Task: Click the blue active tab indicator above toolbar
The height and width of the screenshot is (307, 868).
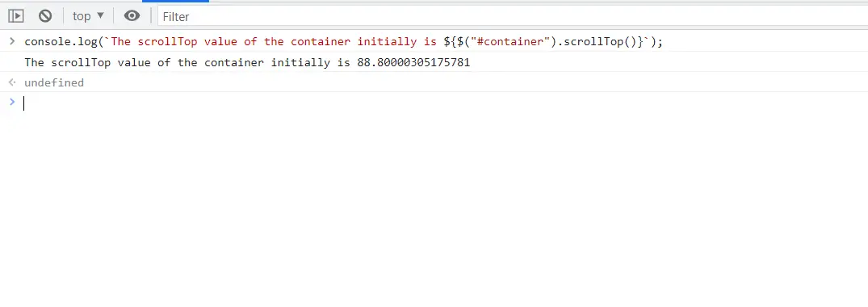Action: pos(175,1)
